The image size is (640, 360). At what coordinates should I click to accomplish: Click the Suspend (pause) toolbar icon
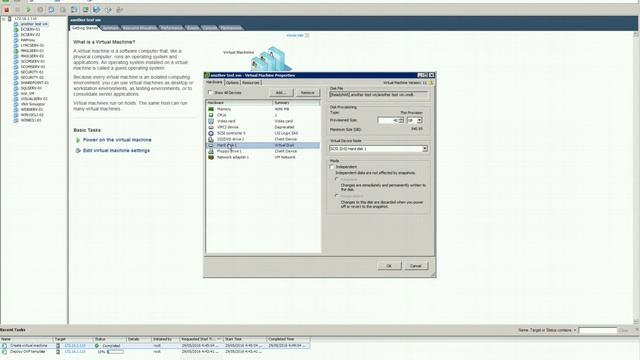[17, 10]
